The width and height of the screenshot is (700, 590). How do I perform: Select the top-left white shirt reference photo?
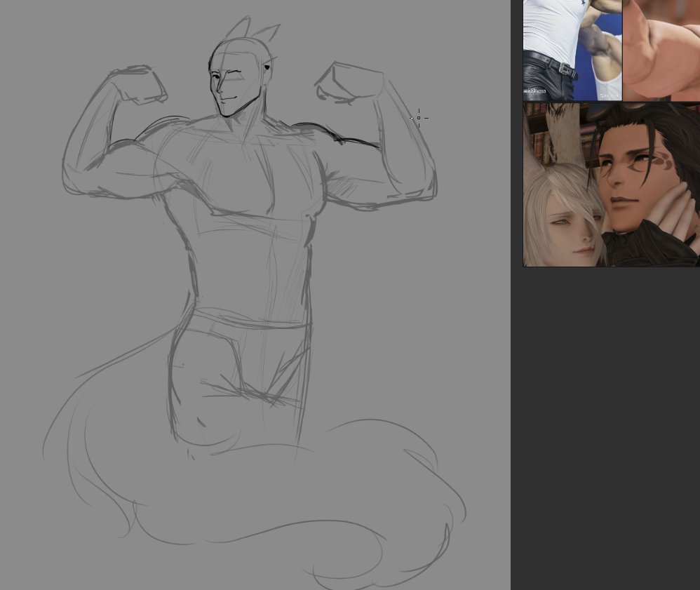click(x=570, y=49)
